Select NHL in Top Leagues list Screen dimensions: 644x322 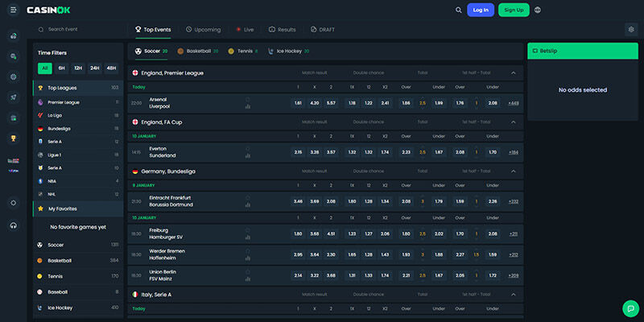tap(78, 194)
